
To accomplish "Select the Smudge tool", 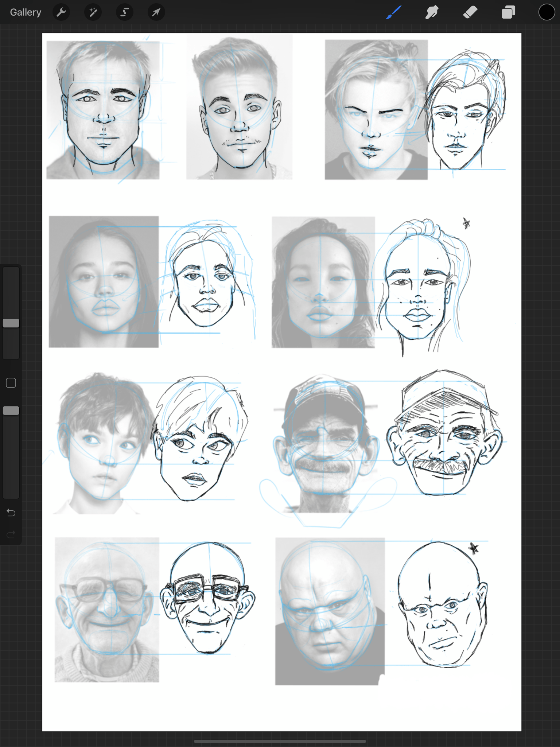I will tap(432, 12).
